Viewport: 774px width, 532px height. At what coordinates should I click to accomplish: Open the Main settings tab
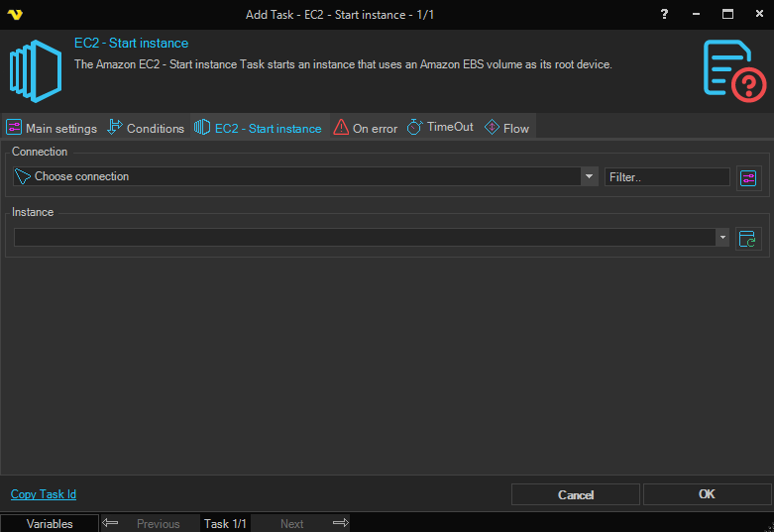point(52,128)
